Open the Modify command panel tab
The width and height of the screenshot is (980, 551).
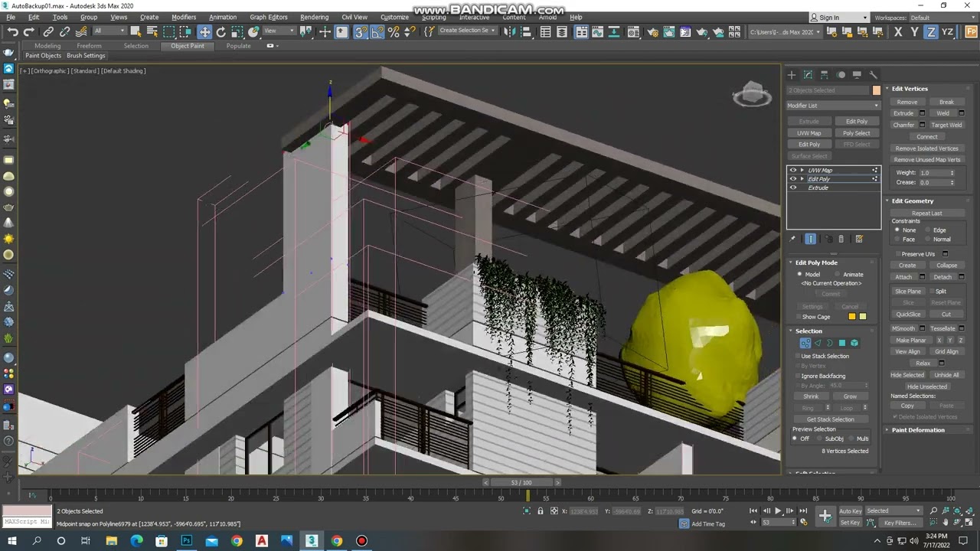click(808, 75)
